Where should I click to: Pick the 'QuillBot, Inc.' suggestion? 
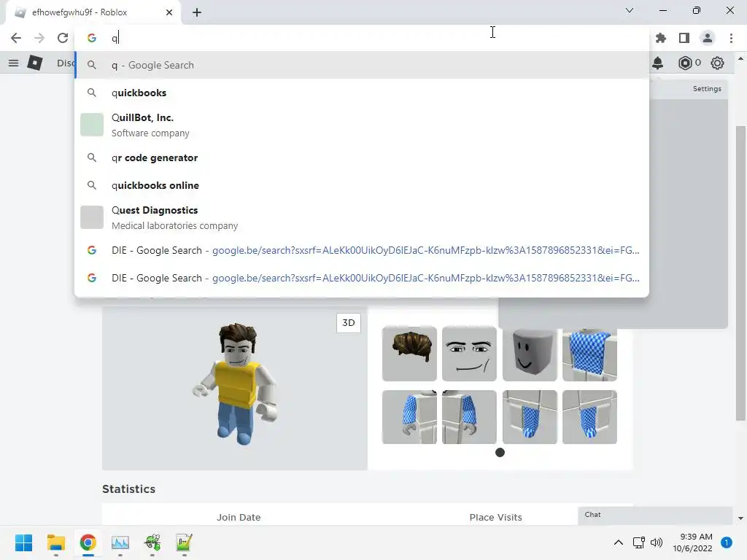coord(362,125)
